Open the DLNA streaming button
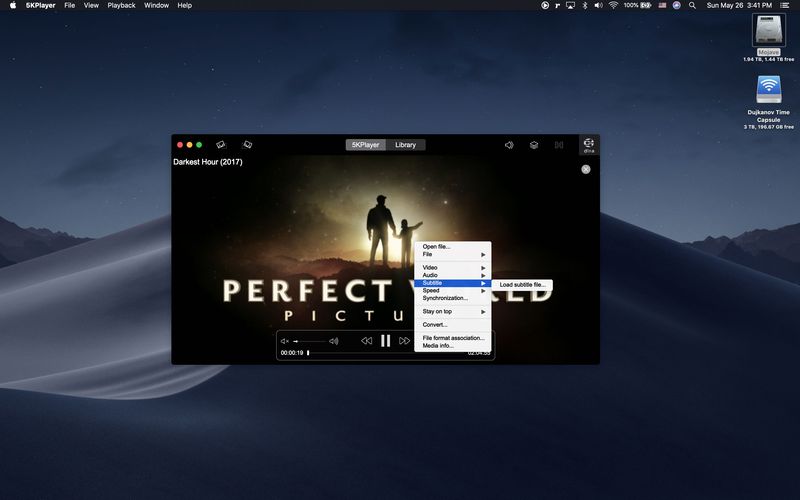Viewport: 800px width, 500px height. (x=589, y=145)
